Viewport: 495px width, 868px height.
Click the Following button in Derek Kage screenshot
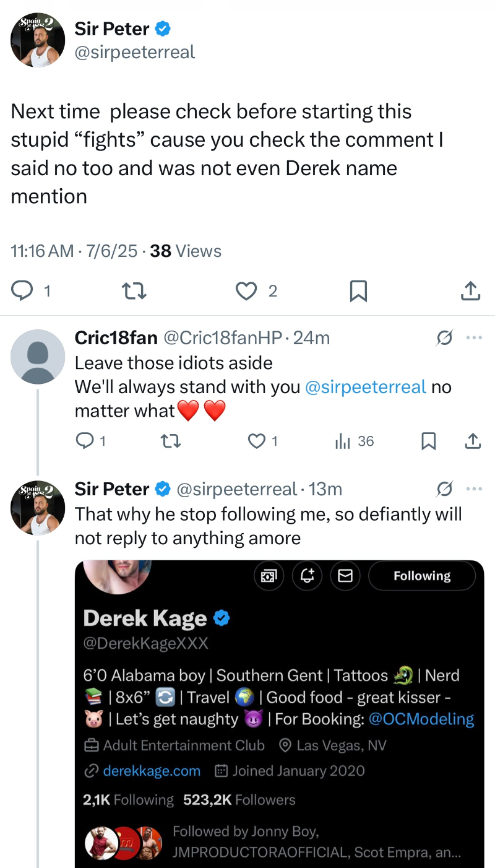click(x=422, y=576)
